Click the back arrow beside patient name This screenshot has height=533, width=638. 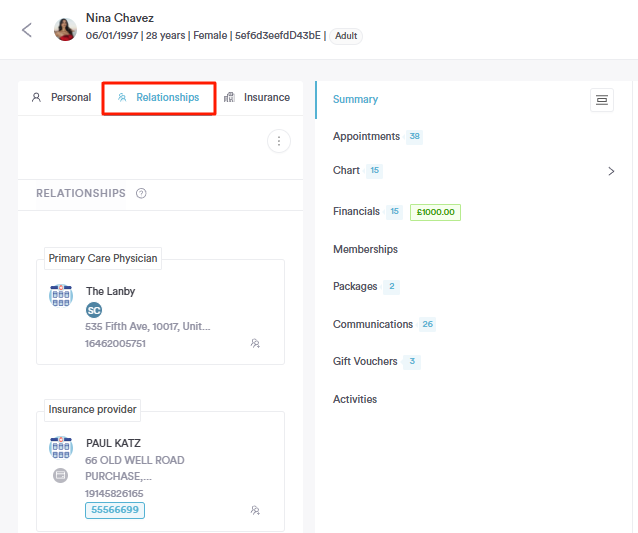coord(27,29)
